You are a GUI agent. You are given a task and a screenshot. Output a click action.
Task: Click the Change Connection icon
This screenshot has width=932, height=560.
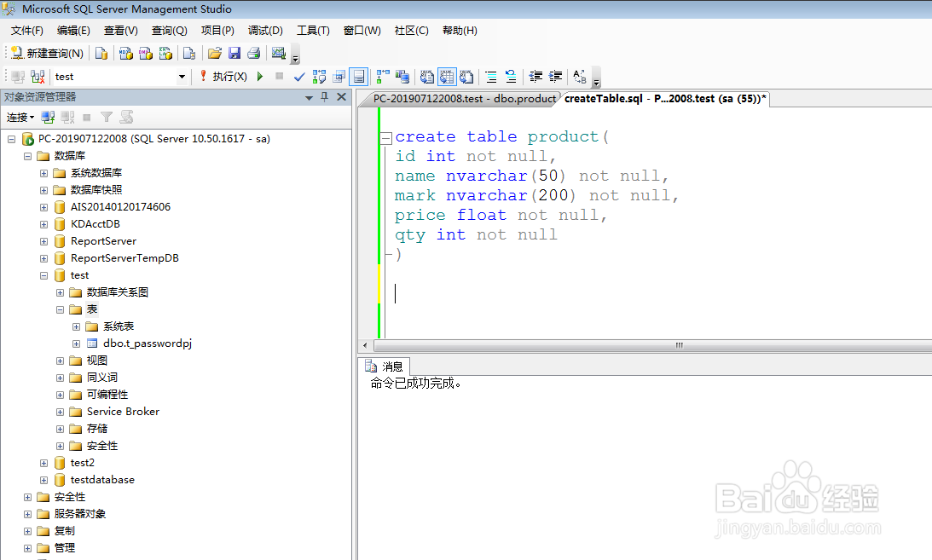click(38, 77)
